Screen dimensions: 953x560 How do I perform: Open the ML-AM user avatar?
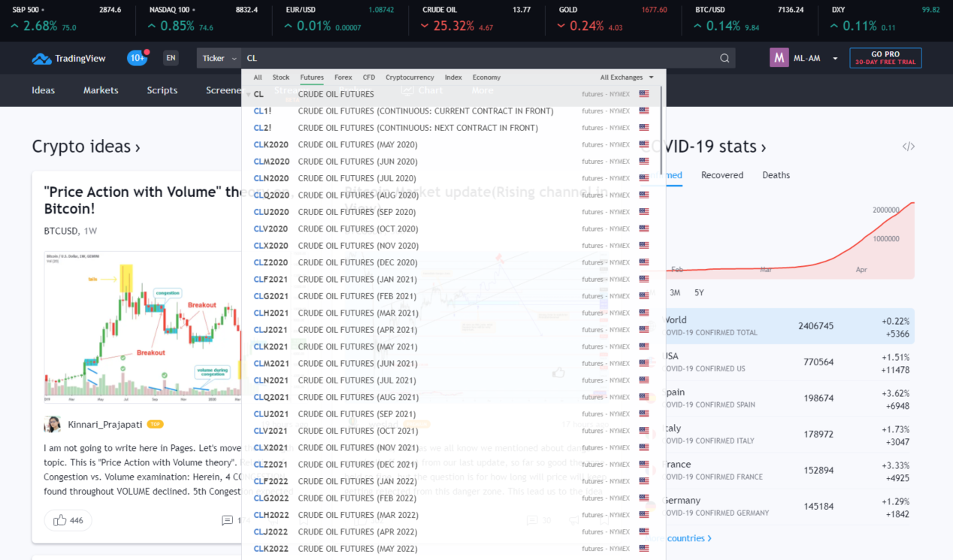coord(779,58)
